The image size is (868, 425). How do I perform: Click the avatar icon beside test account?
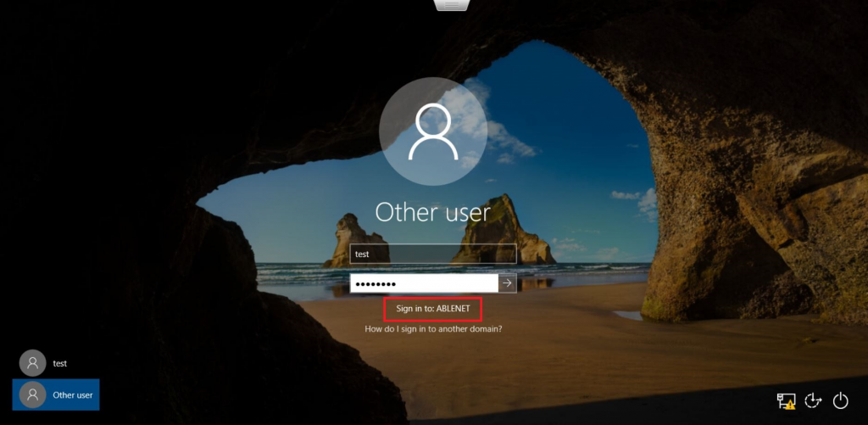tap(32, 363)
